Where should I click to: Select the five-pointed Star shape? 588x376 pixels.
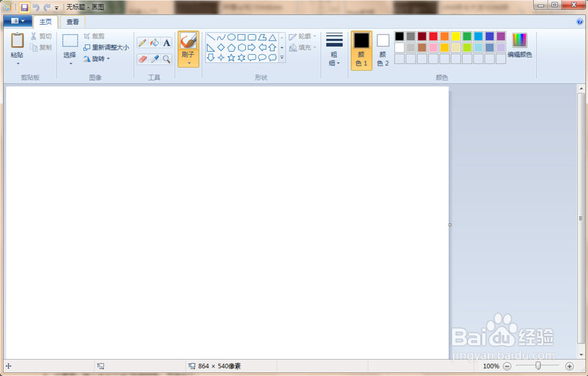[231, 57]
